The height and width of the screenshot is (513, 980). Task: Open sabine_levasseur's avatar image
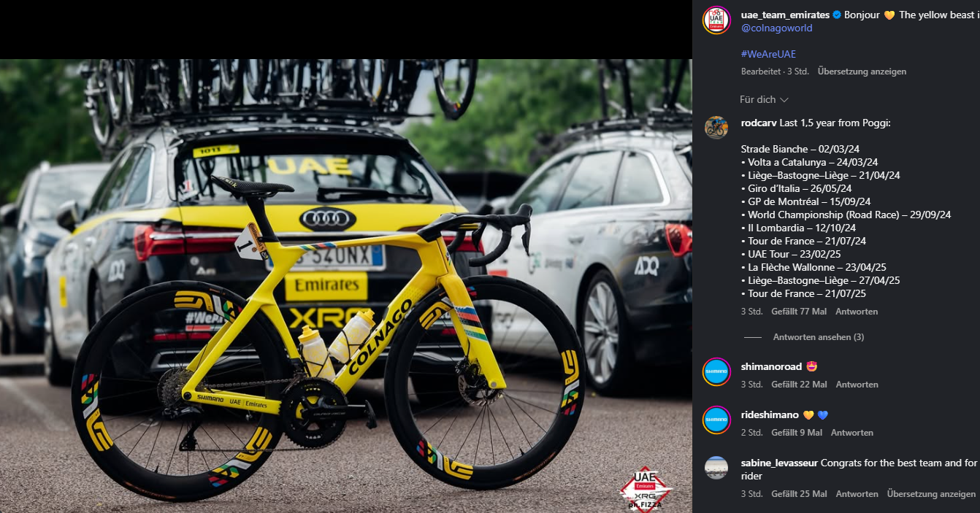(716, 468)
